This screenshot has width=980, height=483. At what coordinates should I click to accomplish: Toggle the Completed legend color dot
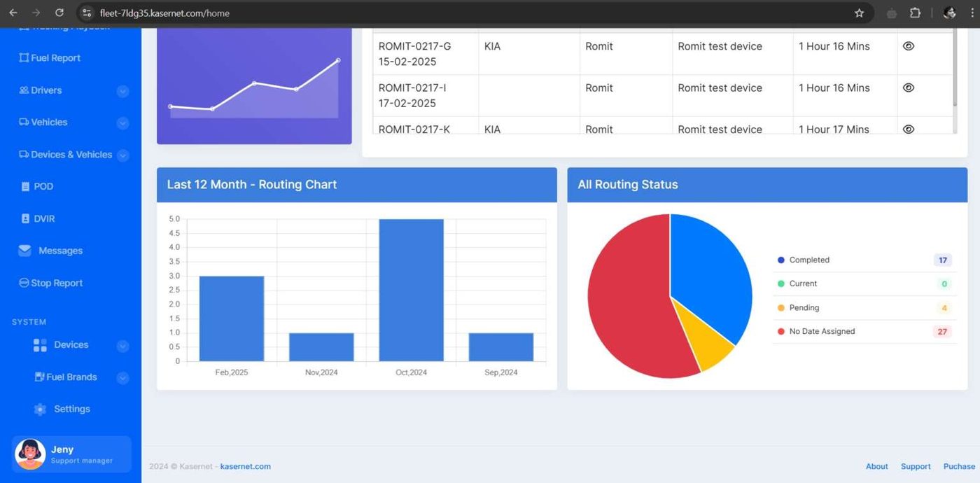coord(780,260)
